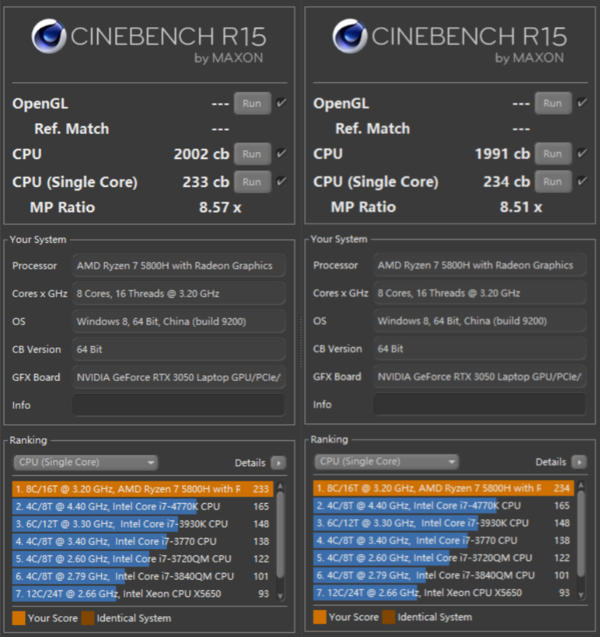600x637 pixels.
Task: Click orange Your Score swatch in right panel
Action: pos(320,617)
